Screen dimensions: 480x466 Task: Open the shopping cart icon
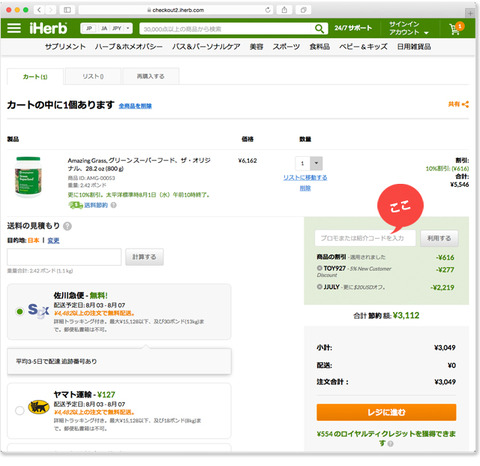(456, 28)
